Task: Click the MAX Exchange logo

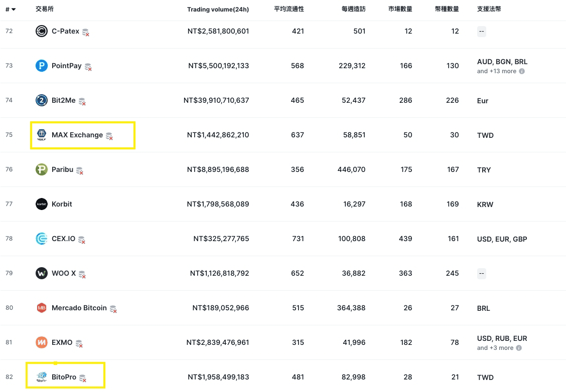Action: [x=42, y=135]
